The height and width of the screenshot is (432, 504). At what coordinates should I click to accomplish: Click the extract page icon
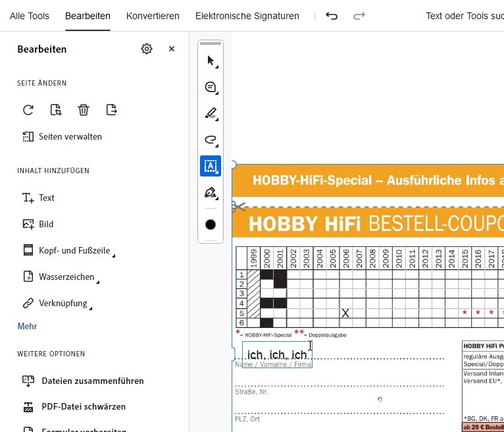coord(112,110)
